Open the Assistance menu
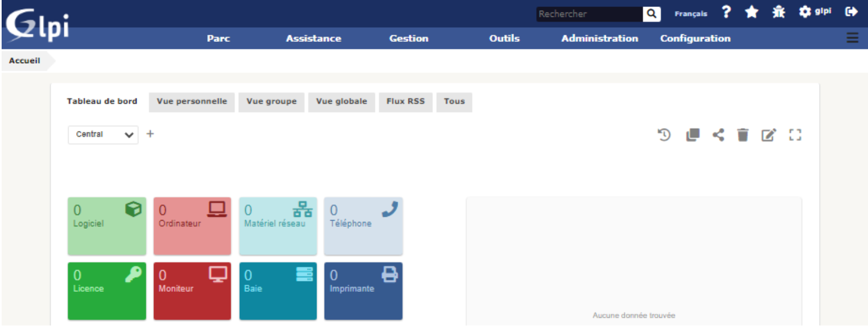 [x=313, y=39]
